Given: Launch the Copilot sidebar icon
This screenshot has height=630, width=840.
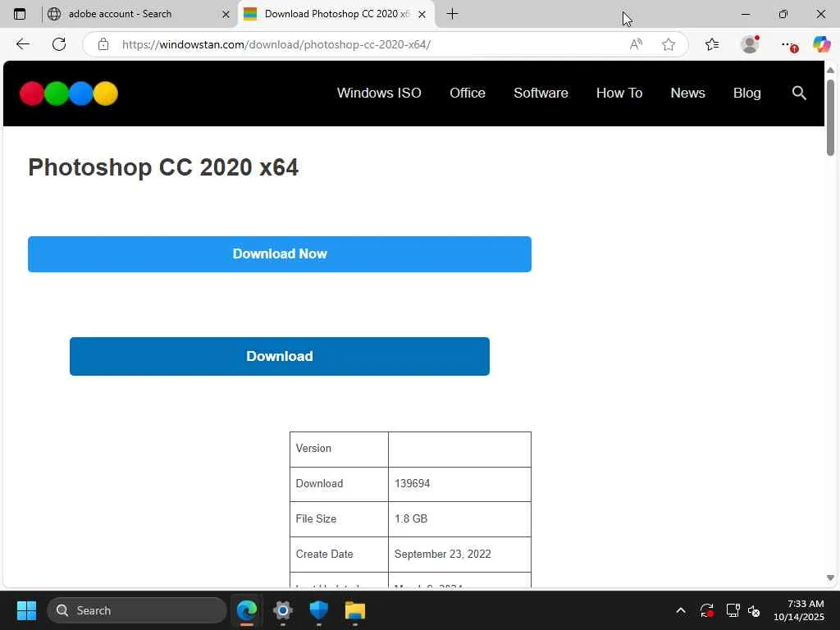Looking at the screenshot, I should [x=821, y=44].
